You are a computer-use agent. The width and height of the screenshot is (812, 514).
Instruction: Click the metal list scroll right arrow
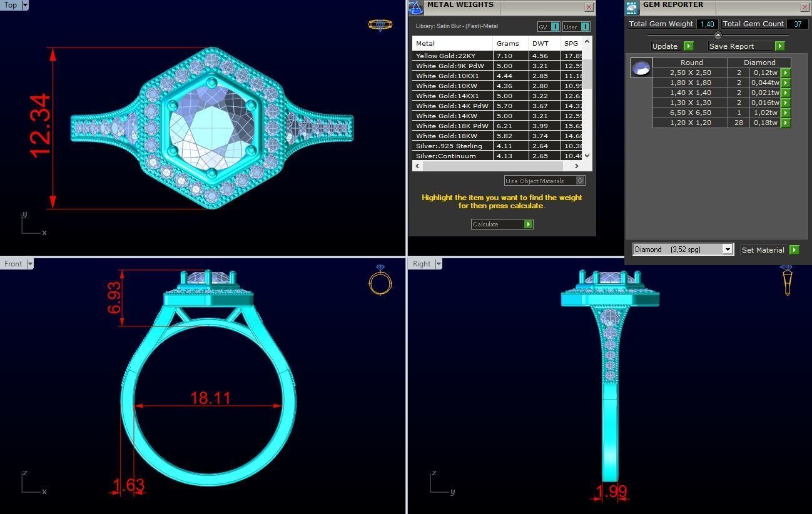[x=577, y=166]
